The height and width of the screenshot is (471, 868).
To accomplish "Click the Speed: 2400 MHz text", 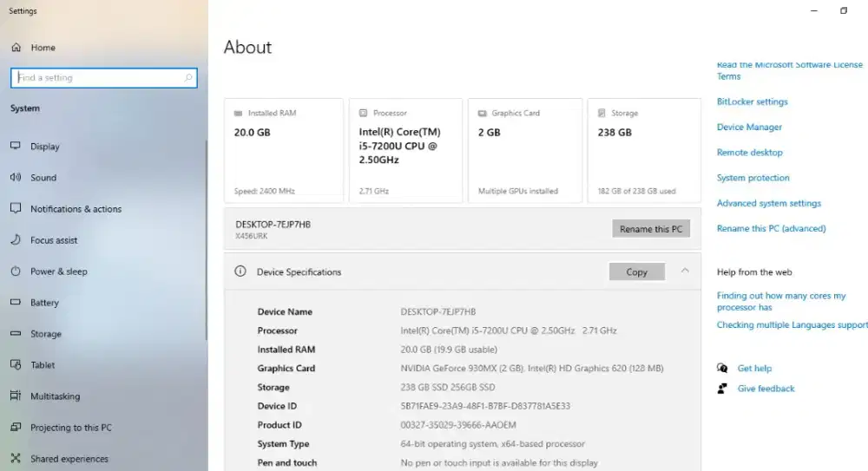I will point(264,191).
